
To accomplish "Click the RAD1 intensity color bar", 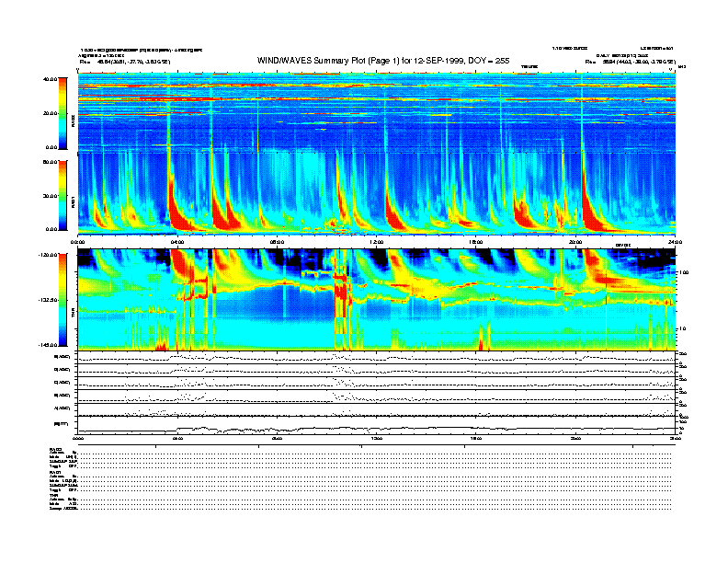I will click(x=63, y=196).
